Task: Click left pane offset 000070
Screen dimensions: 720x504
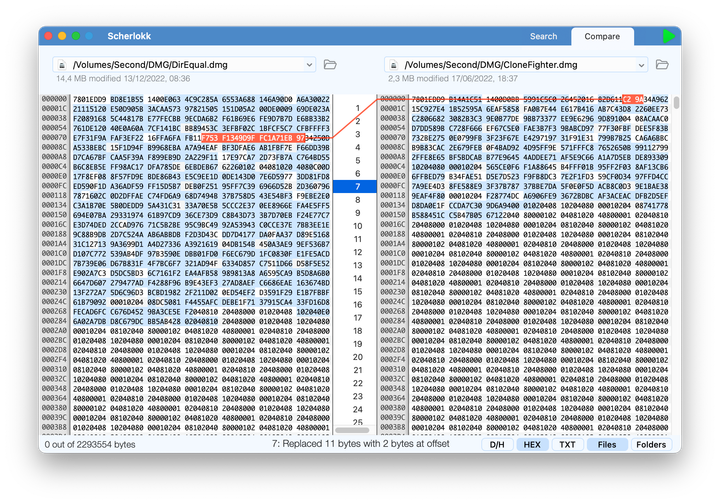Action: (x=54, y=137)
